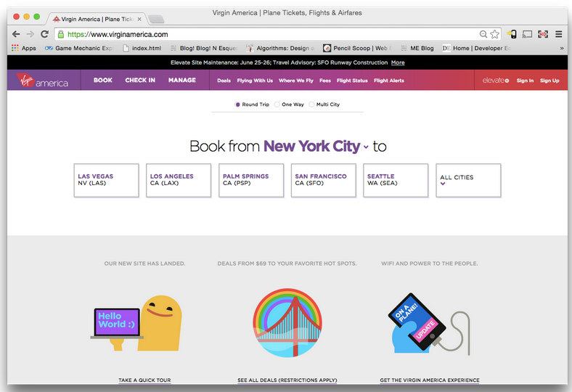The image size is (572, 392).
Task: Click the Cast screen extension icon
Action: [527, 34]
